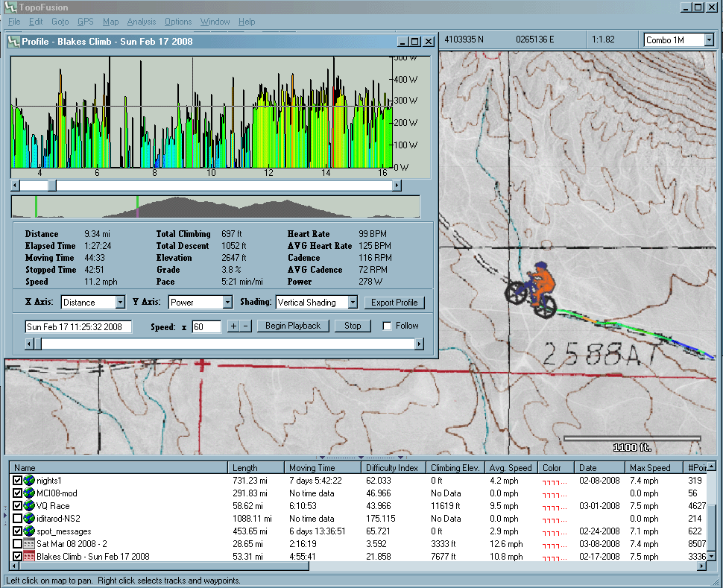Open the GPS menu
The width and height of the screenshot is (723, 588).
tap(85, 22)
